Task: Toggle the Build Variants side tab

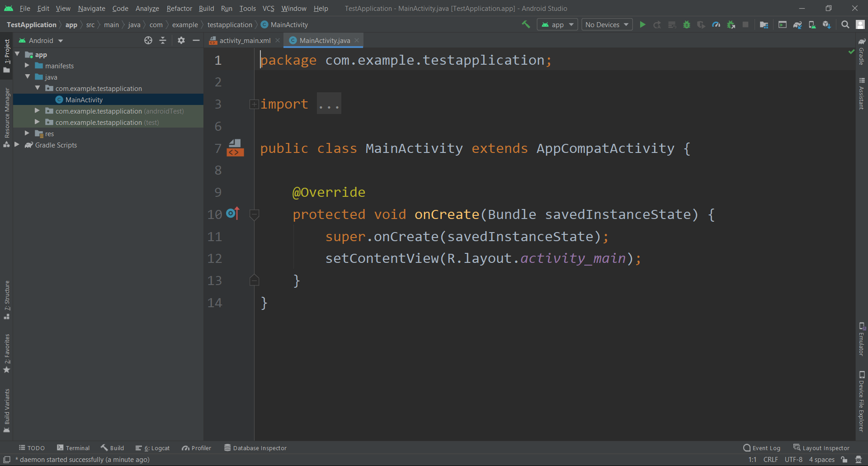Action: pyautogui.click(x=7, y=410)
